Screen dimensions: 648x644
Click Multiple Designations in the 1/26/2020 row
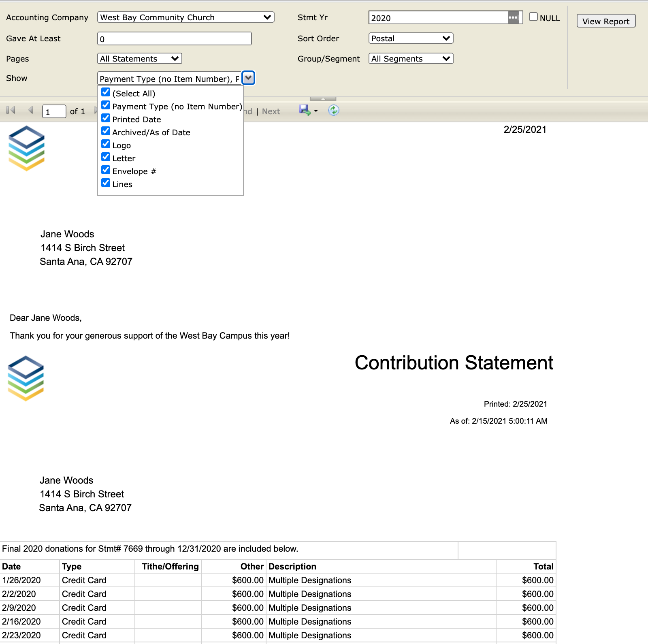point(310,580)
